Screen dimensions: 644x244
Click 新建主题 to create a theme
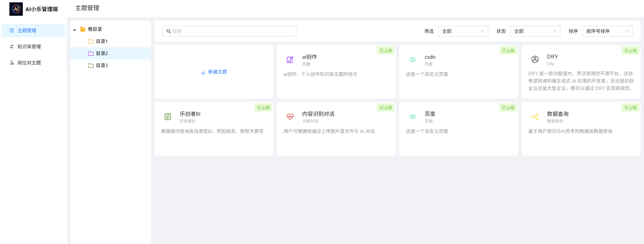[x=214, y=72]
